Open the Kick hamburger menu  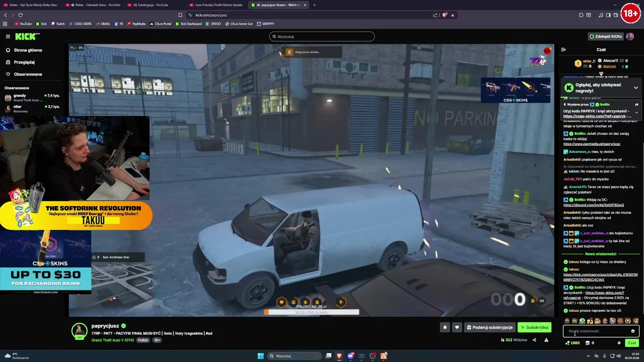point(8,36)
